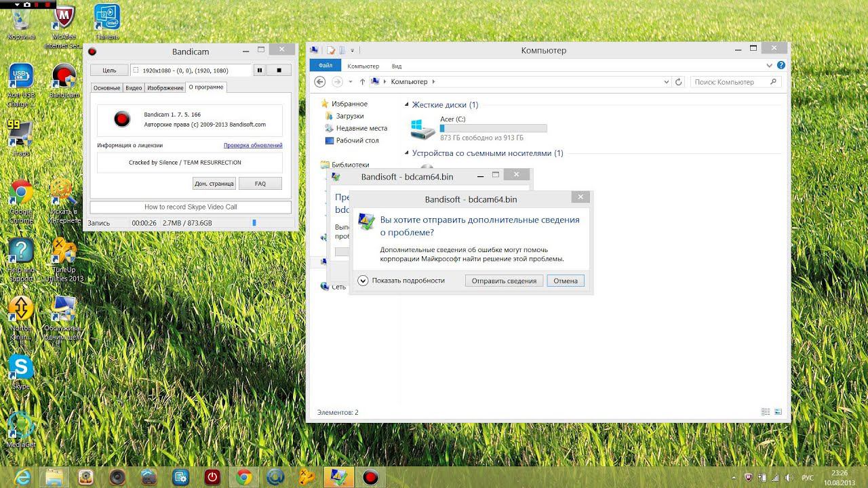
Task: Click the Поиск: Компьютер search field
Action: pyautogui.click(x=735, y=82)
